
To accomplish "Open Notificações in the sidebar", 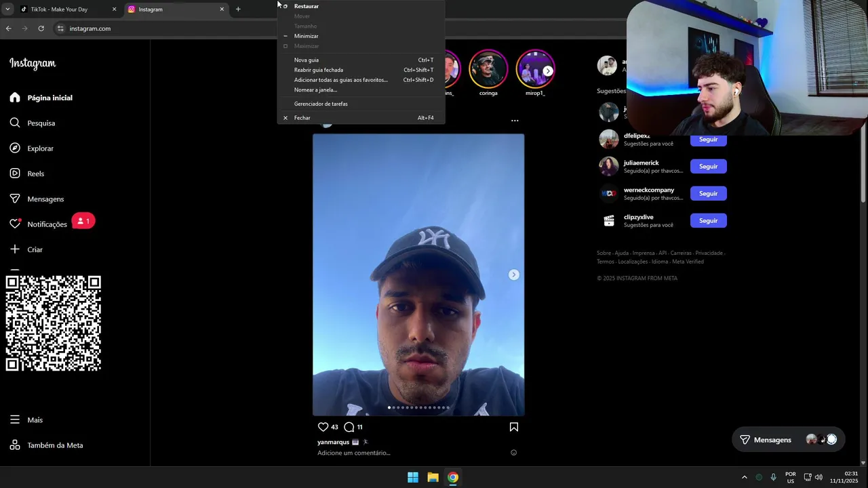I will pos(39,224).
